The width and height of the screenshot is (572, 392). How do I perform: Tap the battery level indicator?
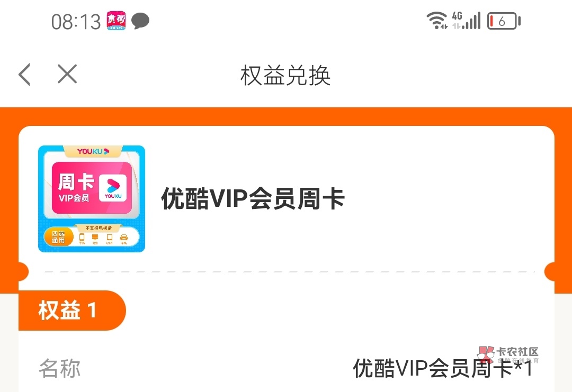[x=504, y=21]
